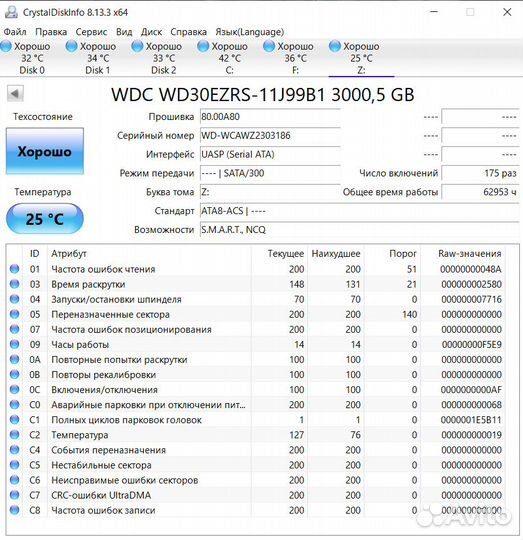This screenshot has height=540, width=523.
Task: Click the total hours value 62953 ч
Action: click(x=481, y=192)
